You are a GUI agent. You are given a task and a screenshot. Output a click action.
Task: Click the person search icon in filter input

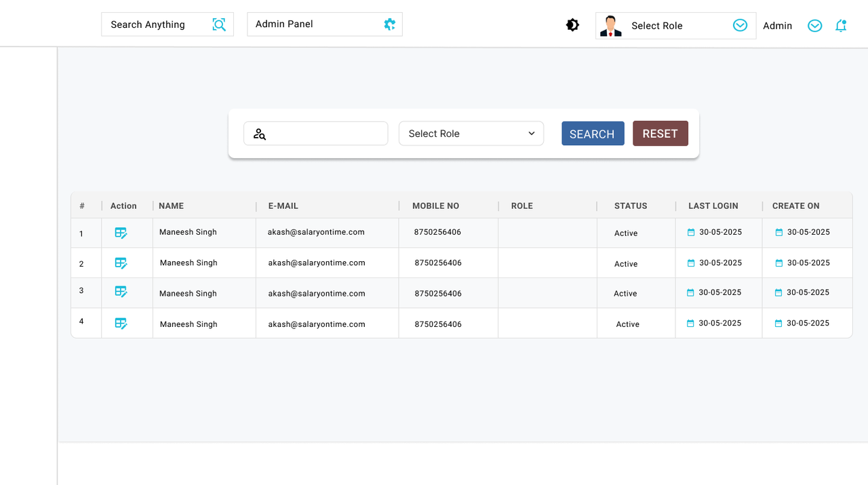click(260, 134)
